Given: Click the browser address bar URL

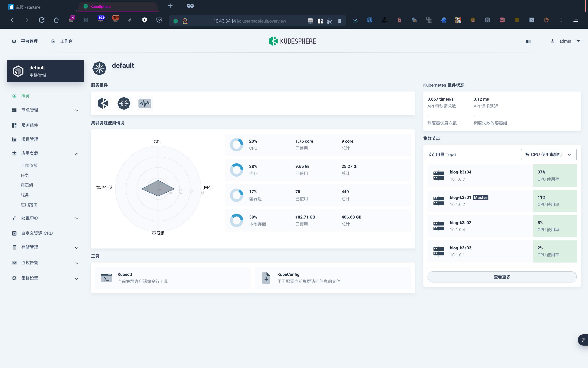Looking at the screenshot, I should 250,21.
